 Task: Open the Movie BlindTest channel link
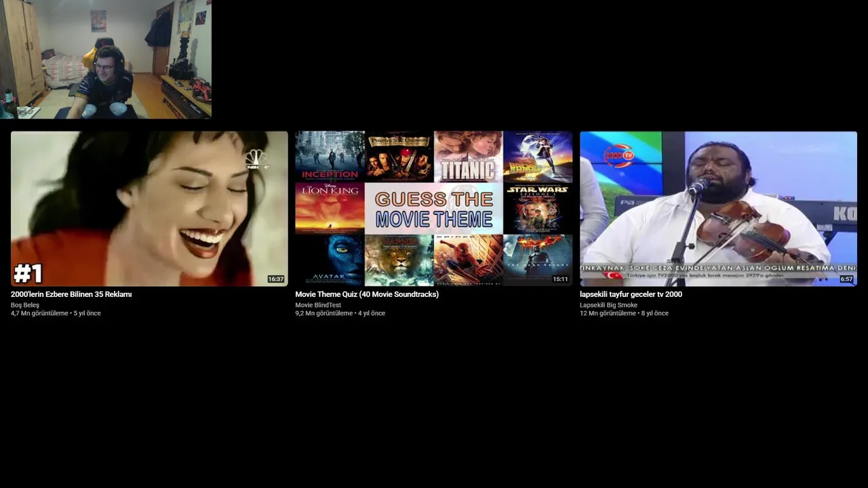[x=318, y=305]
